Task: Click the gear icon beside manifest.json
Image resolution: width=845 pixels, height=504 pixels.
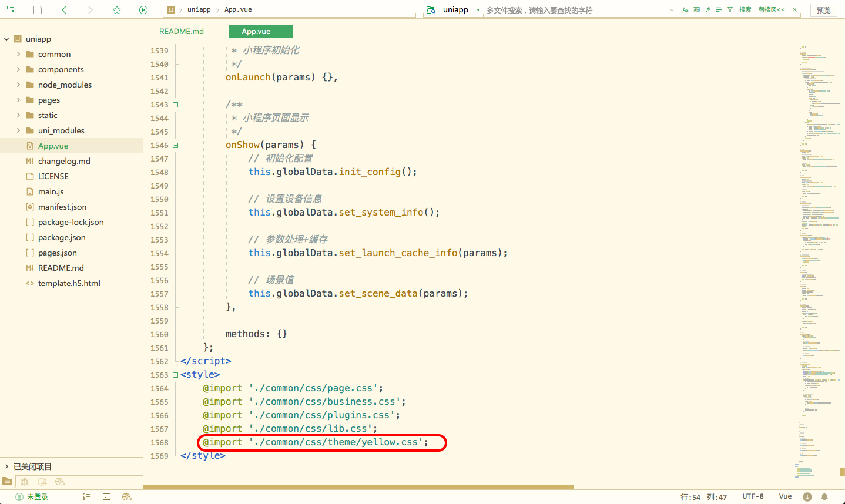Action: [x=30, y=207]
